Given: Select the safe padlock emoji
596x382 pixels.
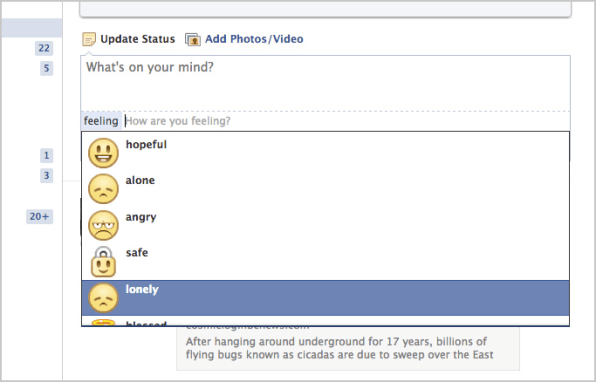Looking at the screenshot, I should [103, 262].
